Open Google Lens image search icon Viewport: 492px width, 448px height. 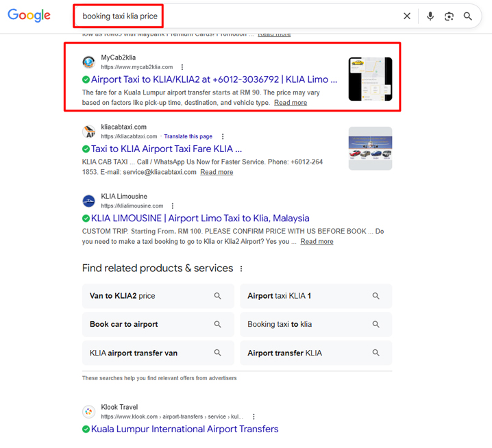tap(449, 16)
